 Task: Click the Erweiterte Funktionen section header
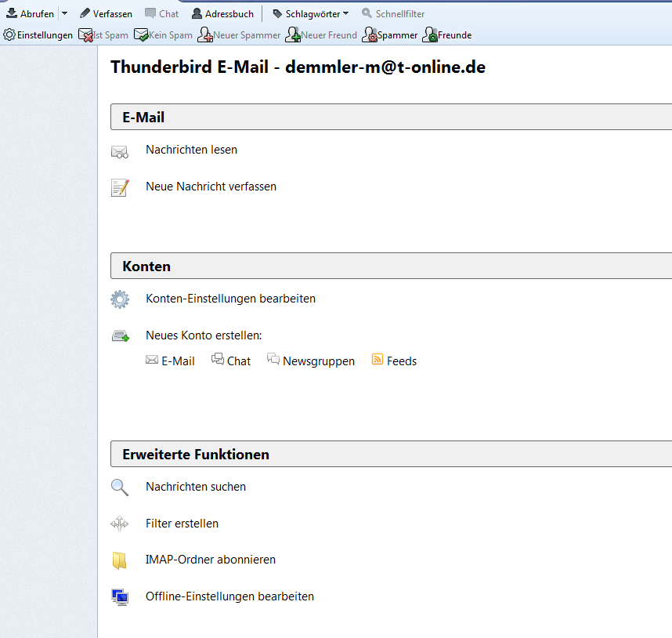[391, 454]
